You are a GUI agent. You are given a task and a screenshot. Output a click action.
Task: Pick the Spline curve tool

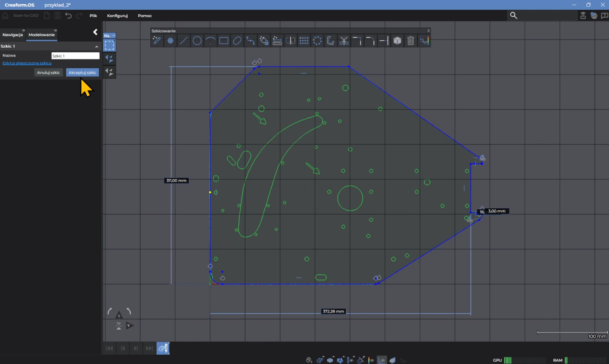pyautogui.click(x=250, y=41)
